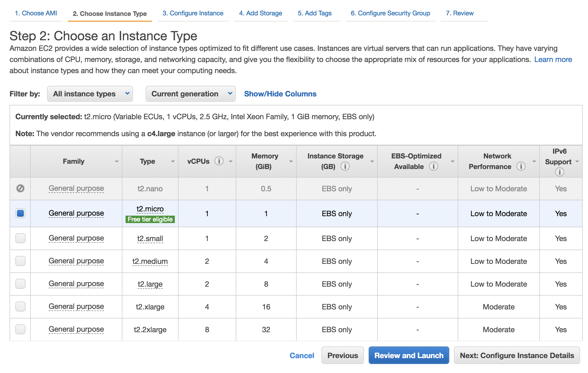The width and height of the screenshot is (588, 373).
Task: Select the t2.xlarge instance checkbox
Action: 20,307
